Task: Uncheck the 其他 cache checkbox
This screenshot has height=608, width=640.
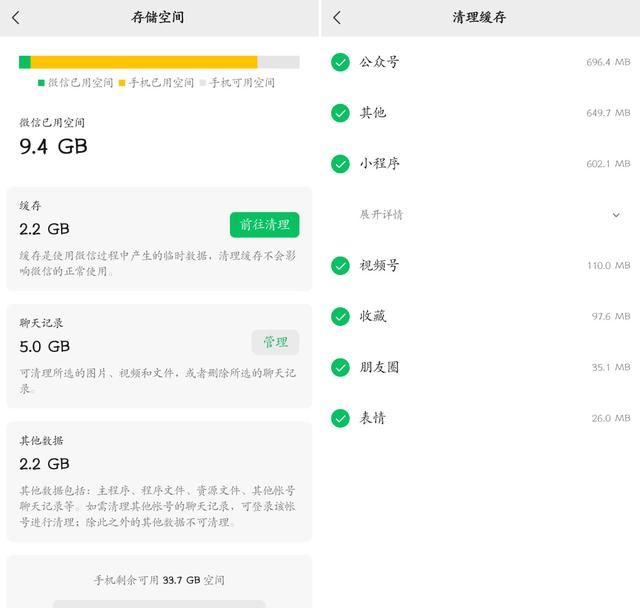Action: 340,113
